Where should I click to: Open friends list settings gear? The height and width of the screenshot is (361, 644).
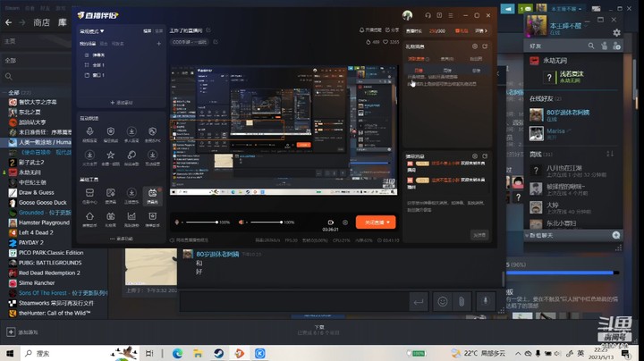[x=616, y=32]
